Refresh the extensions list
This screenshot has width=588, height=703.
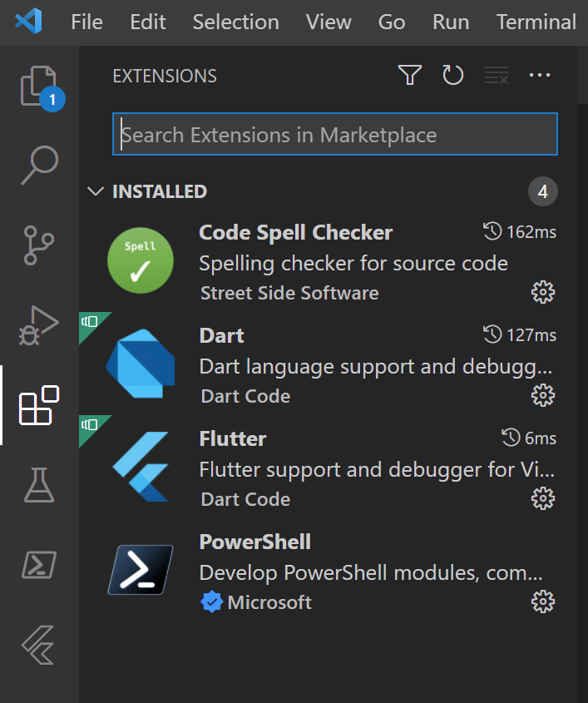[x=452, y=75]
